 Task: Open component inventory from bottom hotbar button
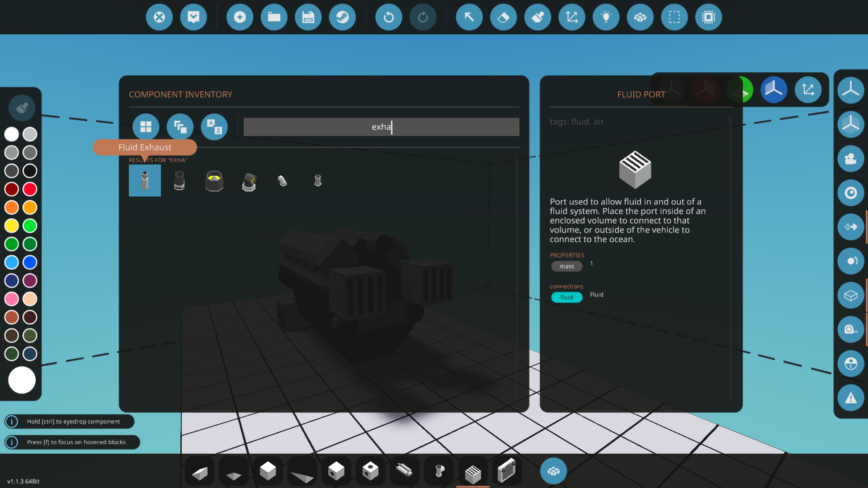[x=553, y=471]
